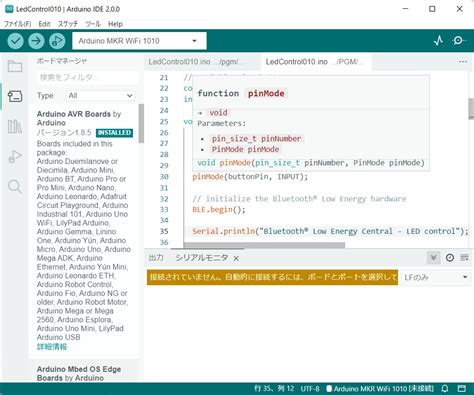Screen dimensions: 474x395
Task: Open the line ending LF dropdown
Action: pyautogui.click(x=436, y=277)
